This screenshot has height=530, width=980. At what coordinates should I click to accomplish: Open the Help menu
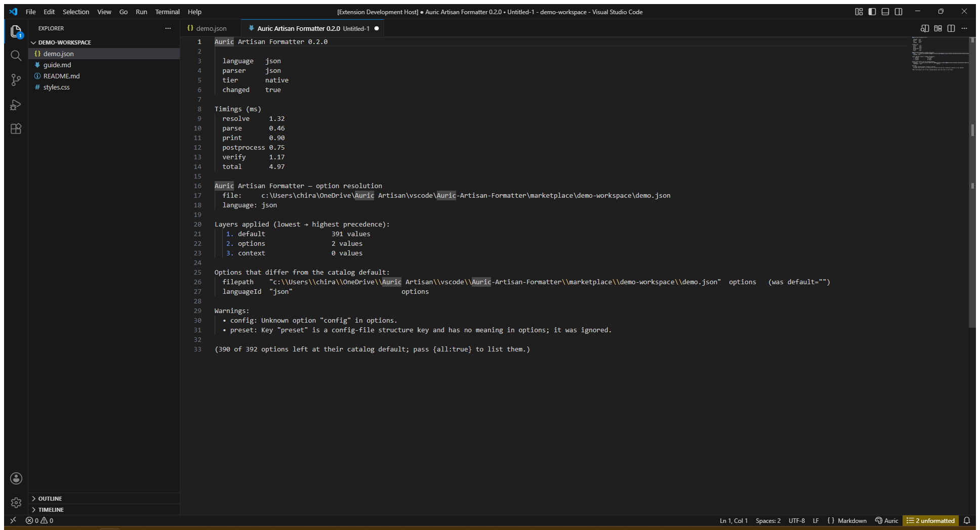195,12
